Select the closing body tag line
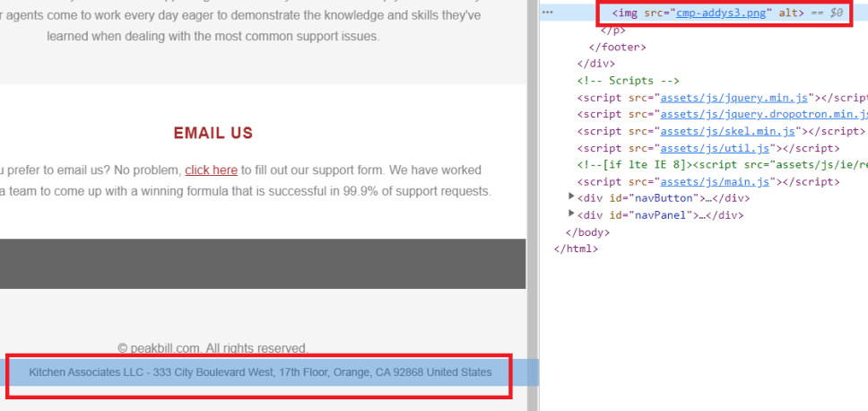 point(587,232)
